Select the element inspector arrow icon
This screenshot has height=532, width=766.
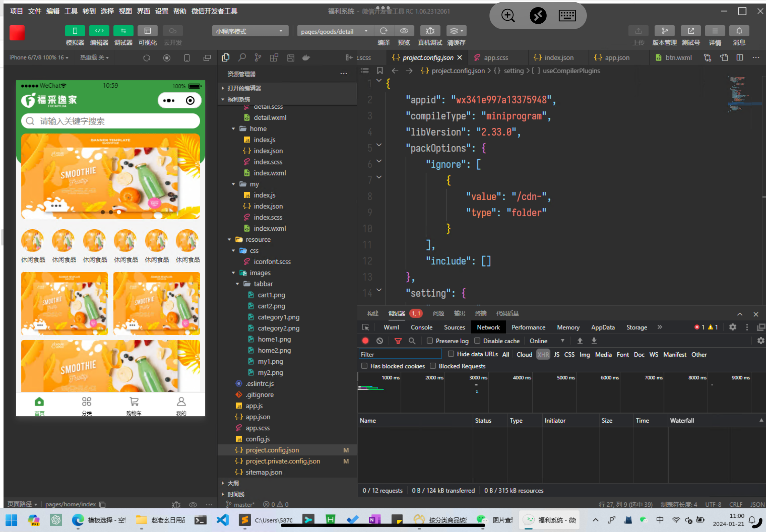[x=365, y=327]
